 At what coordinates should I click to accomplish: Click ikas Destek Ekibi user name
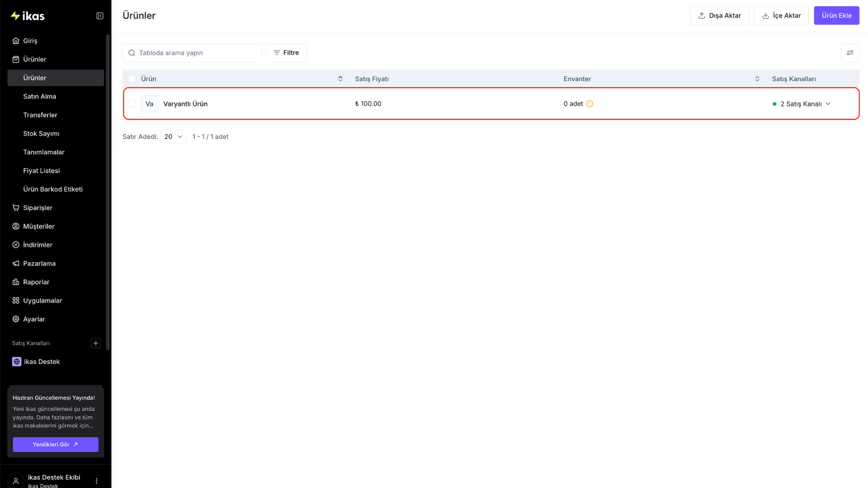[54, 477]
